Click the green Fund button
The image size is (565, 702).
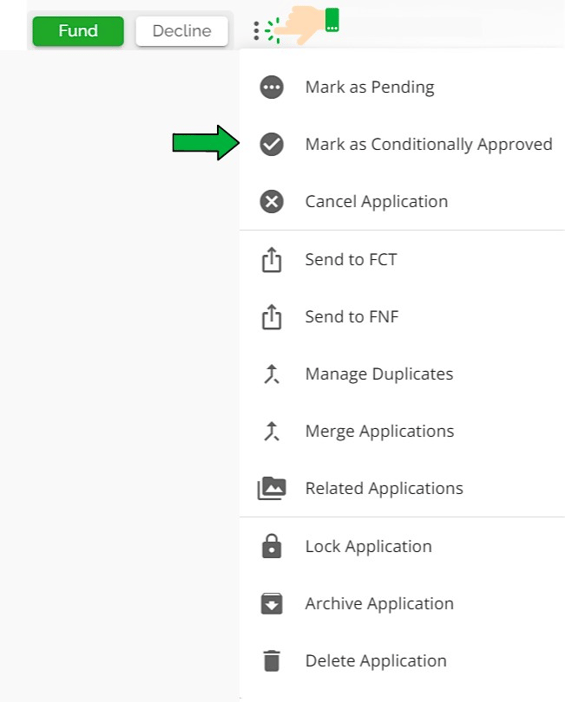point(78,31)
